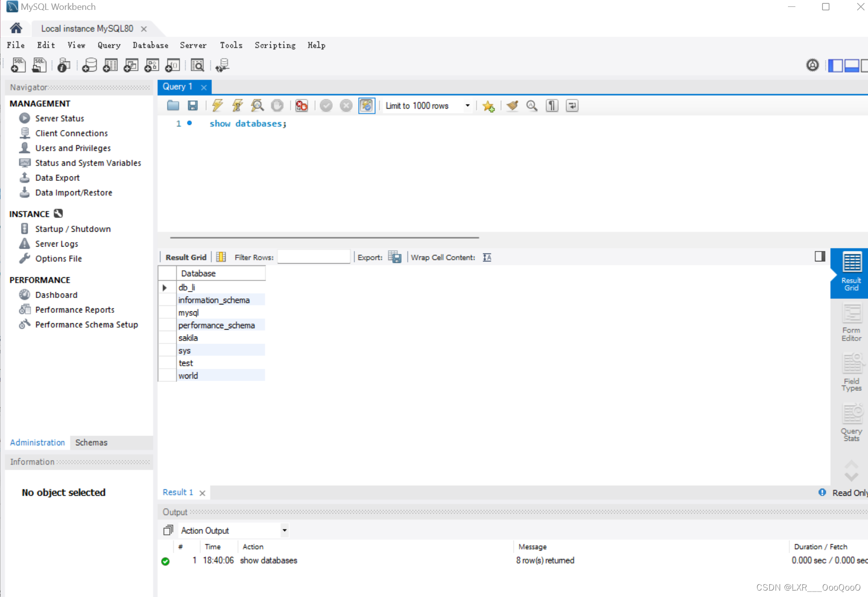This screenshot has width=868, height=597.
Task: Beautify the query with broom icon
Action: pyautogui.click(x=512, y=105)
